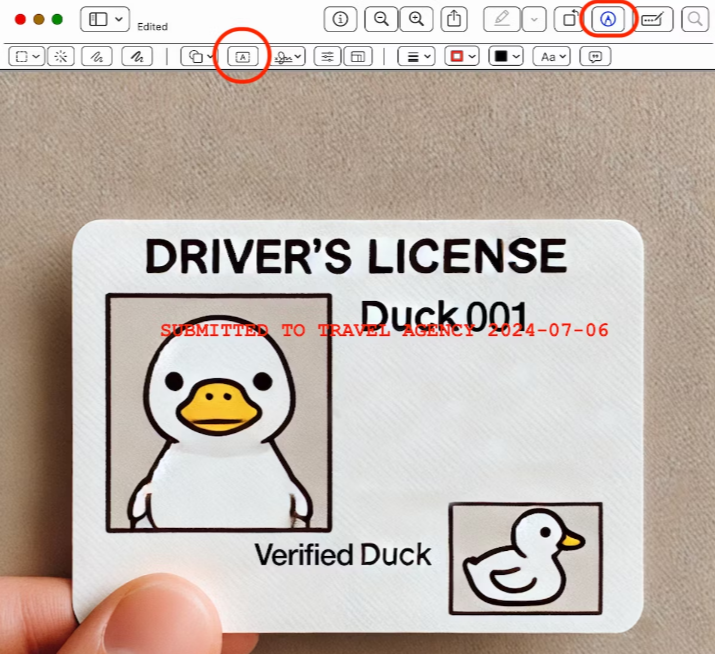Viewport: 715px width, 654px height.
Task: Select the red 'SUBMITTED TO TRAVEL AGENCY' annotation
Action: click(384, 330)
